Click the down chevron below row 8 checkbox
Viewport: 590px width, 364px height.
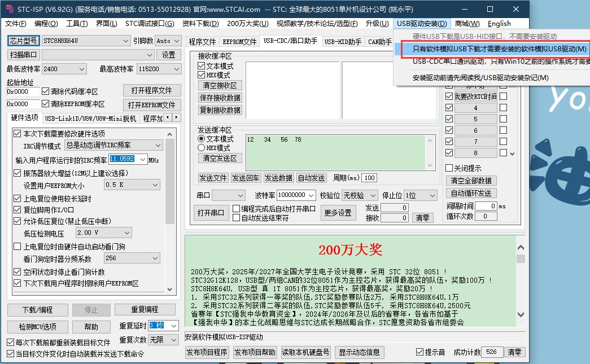coord(512,154)
